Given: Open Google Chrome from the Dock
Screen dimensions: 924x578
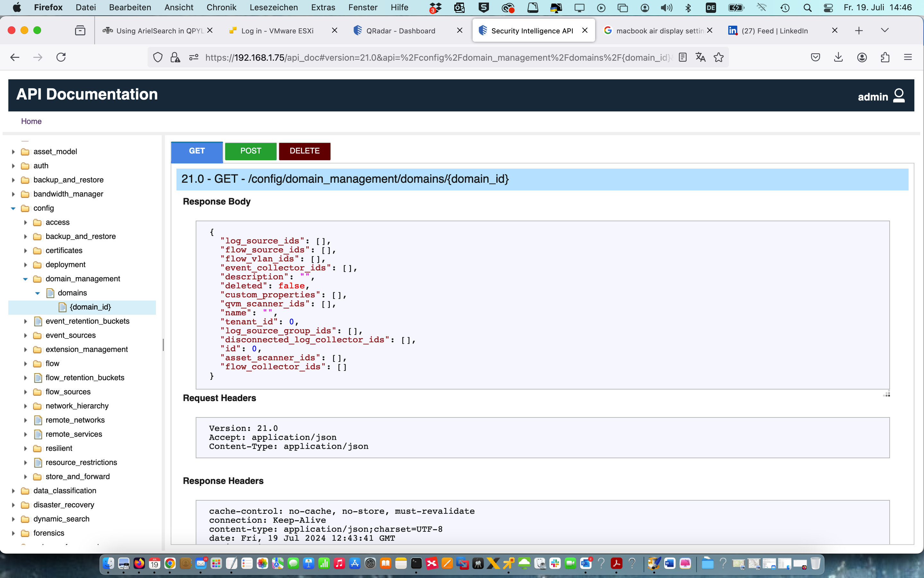Looking at the screenshot, I should pyautogui.click(x=170, y=563).
